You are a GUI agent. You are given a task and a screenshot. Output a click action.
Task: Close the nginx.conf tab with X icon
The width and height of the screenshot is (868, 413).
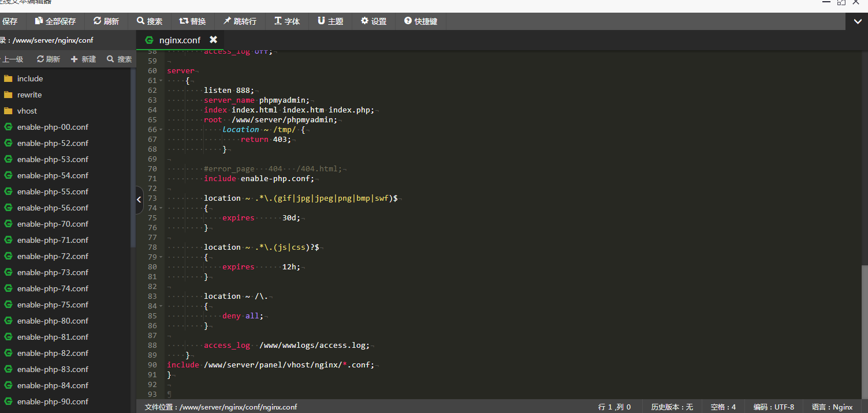tap(213, 40)
